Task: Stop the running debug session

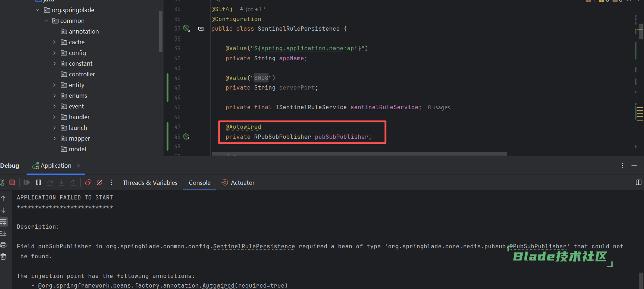Action: coord(12,182)
